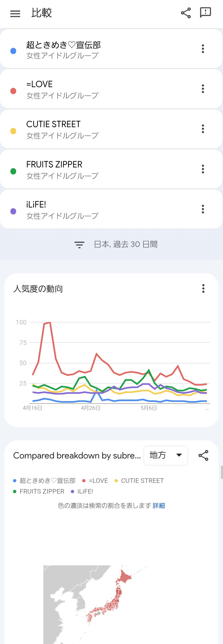Click the =LOVE peak on trend chart
The height and width of the screenshot is (644, 223).
tap(50, 322)
